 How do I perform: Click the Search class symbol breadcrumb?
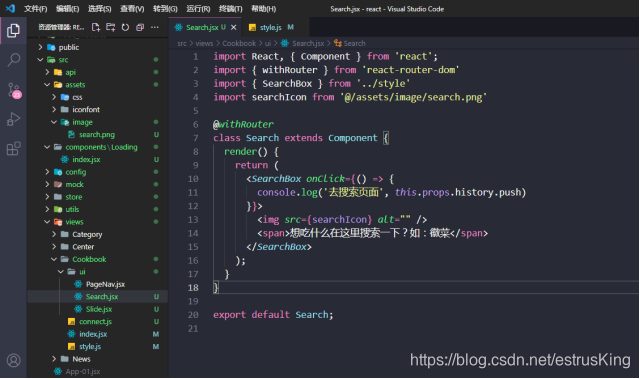tap(350, 43)
